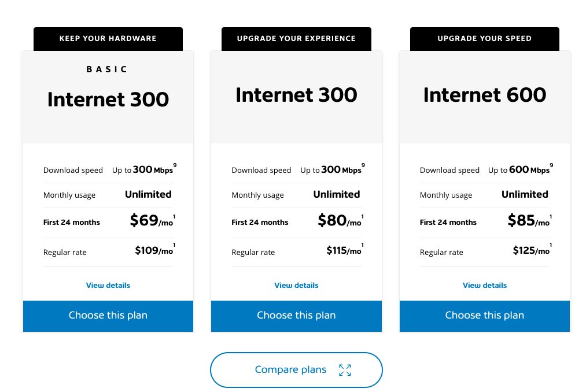This screenshot has width=586, height=392.
Task: Open footnote 1 beside the $125/mo regular rate
Action: click(551, 245)
